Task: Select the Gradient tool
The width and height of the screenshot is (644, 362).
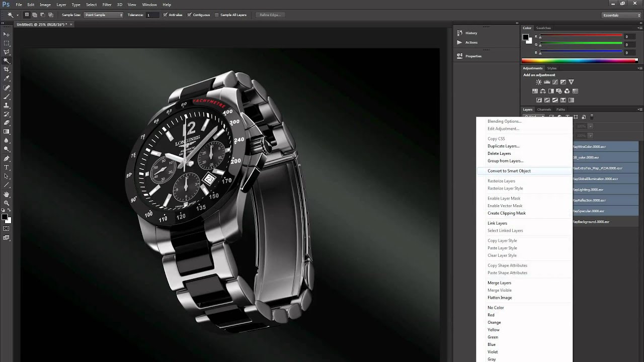Action: [x=7, y=132]
